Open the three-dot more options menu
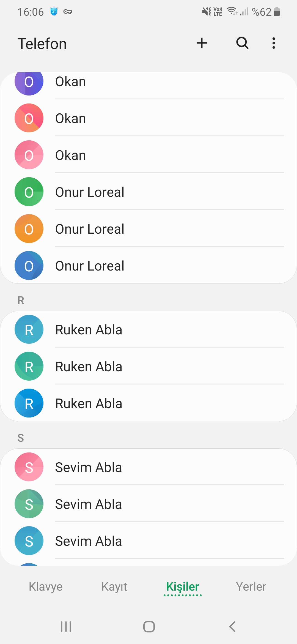The height and width of the screenshot is (644, 297). point(273,43)
